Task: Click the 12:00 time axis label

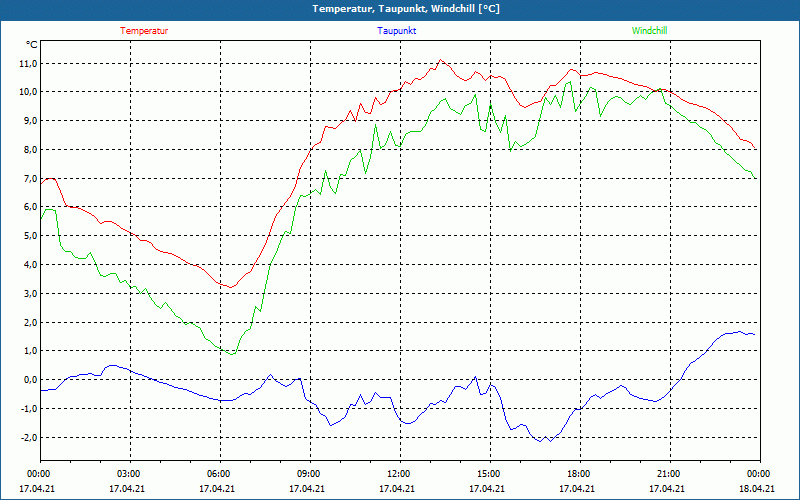Action: (x=400, y=474)
